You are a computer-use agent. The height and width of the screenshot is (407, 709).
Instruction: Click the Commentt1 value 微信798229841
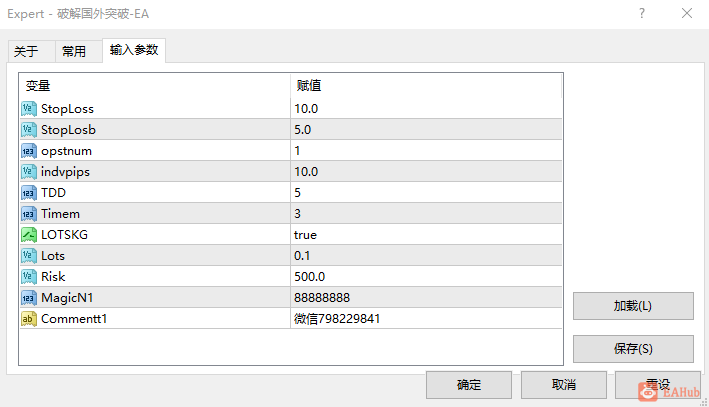pos(425,318)
